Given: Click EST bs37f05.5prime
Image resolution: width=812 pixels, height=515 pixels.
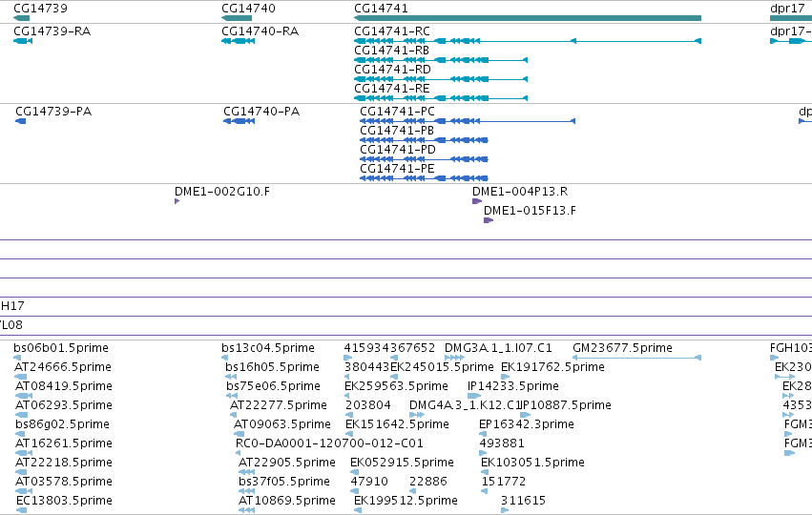Looking at the screenshot, I should click(x=284, y=482).
